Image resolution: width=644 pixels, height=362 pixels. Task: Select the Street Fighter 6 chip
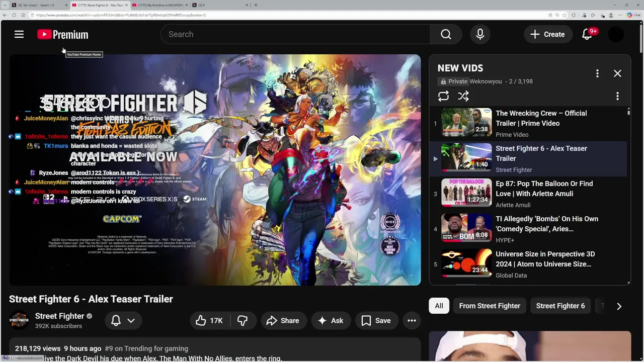click(x=560, y=306)
